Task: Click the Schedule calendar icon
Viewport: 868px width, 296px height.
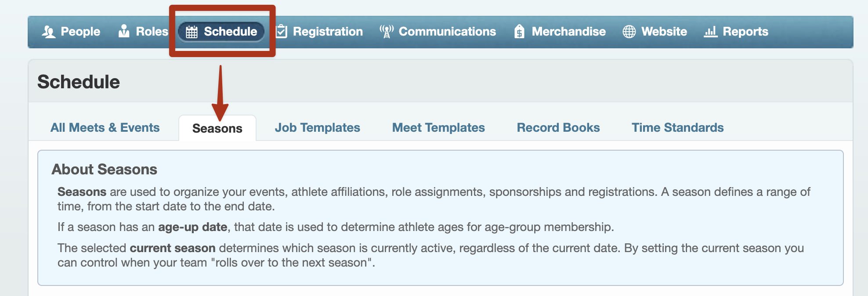Action: 192,32
